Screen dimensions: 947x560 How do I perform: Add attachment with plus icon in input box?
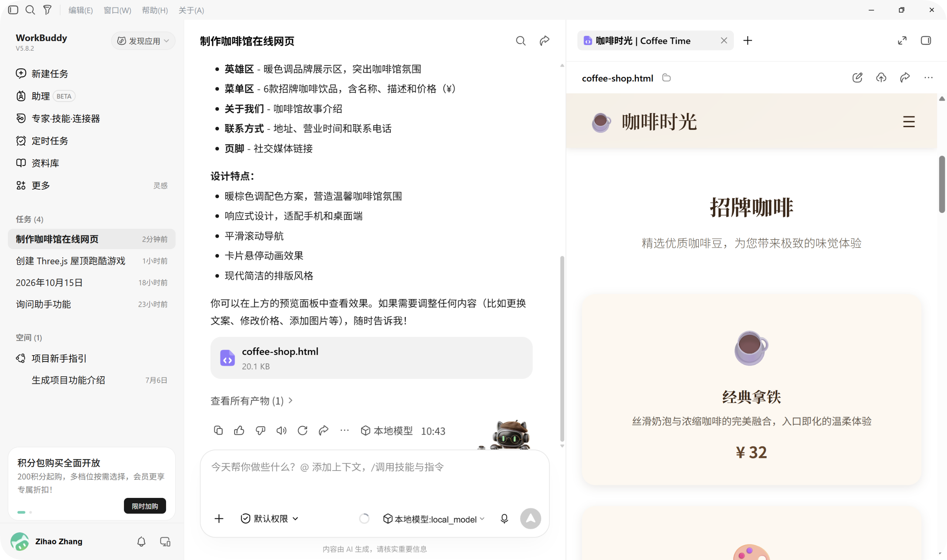(x=219, y=519)
